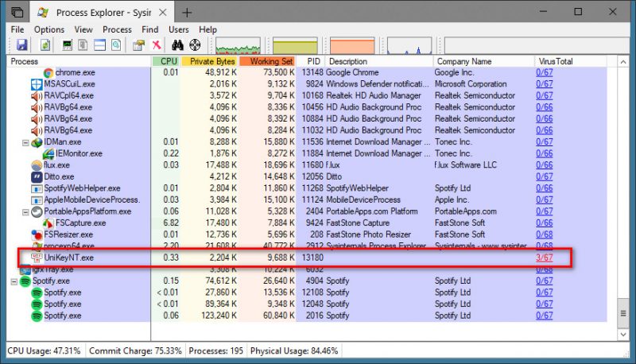Click the RAVCpl64.exe speaker icon
The height and width of the screenshot is (364, 636).
click(37, 95)
